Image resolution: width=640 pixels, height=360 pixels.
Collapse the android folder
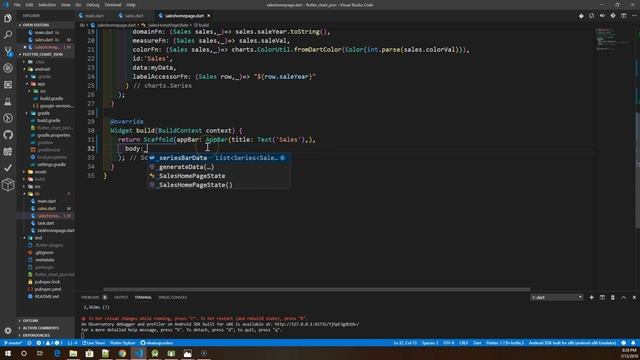tap(42, 69)
